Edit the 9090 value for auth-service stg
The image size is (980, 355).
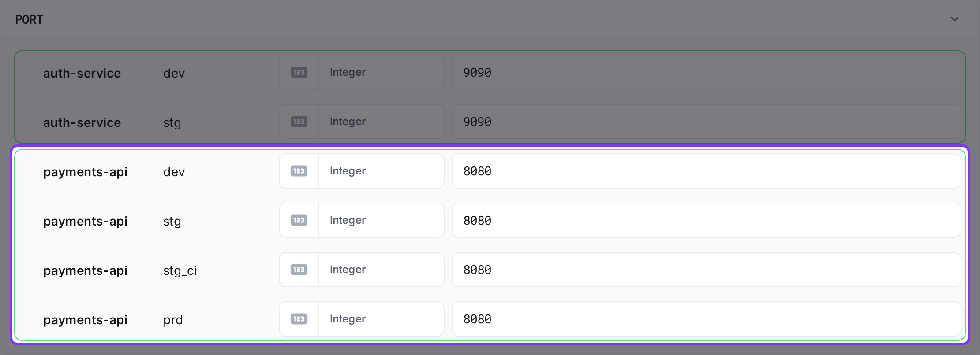706,122
